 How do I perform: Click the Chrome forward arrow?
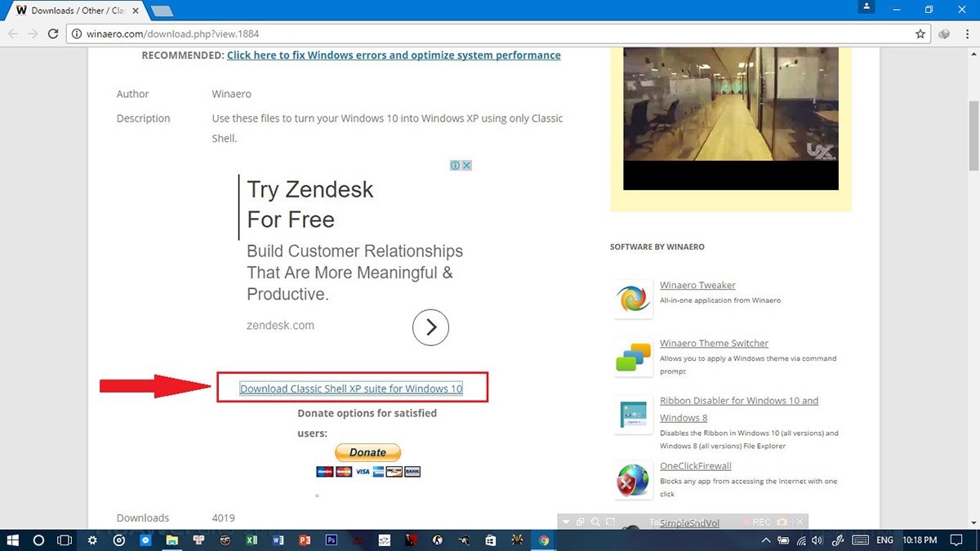pos(33,34)
